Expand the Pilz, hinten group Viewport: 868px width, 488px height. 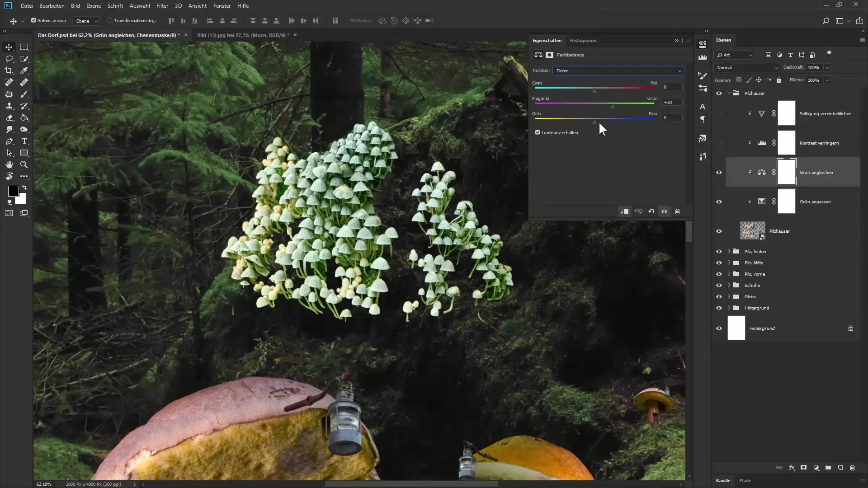(729, 252)
